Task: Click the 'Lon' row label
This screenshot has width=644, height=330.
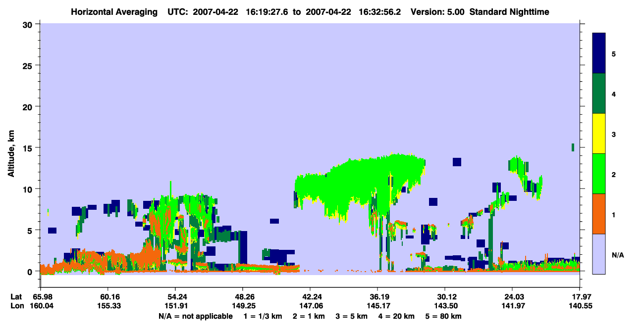Action: 16,306
